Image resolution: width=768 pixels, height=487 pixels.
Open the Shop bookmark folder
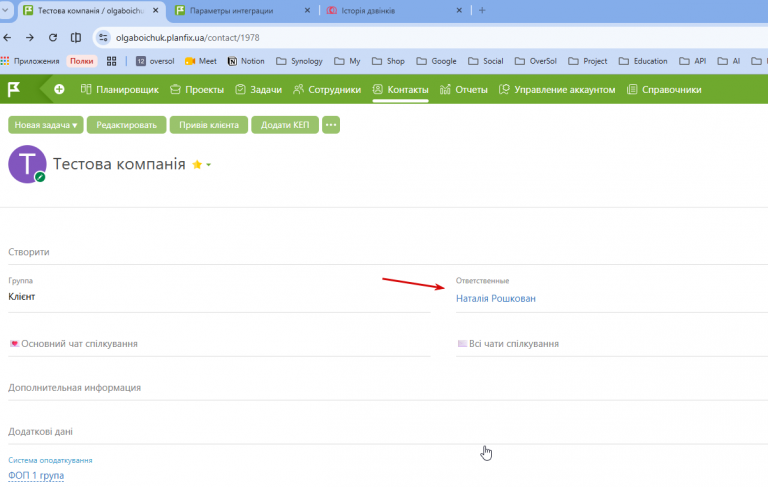click(x=388, y=61)
